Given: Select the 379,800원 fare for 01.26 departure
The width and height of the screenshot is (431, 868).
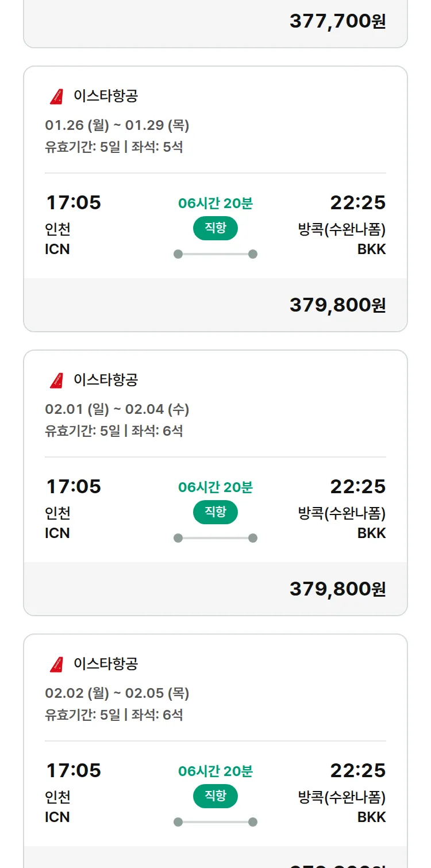Looking at the screenshot, I should pos(337,305).
